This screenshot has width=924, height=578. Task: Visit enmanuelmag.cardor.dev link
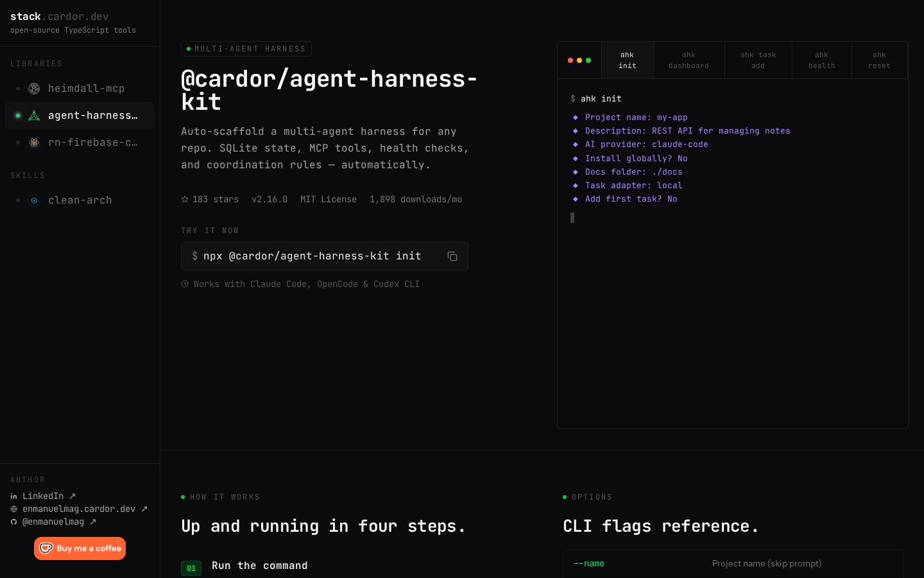79,509
